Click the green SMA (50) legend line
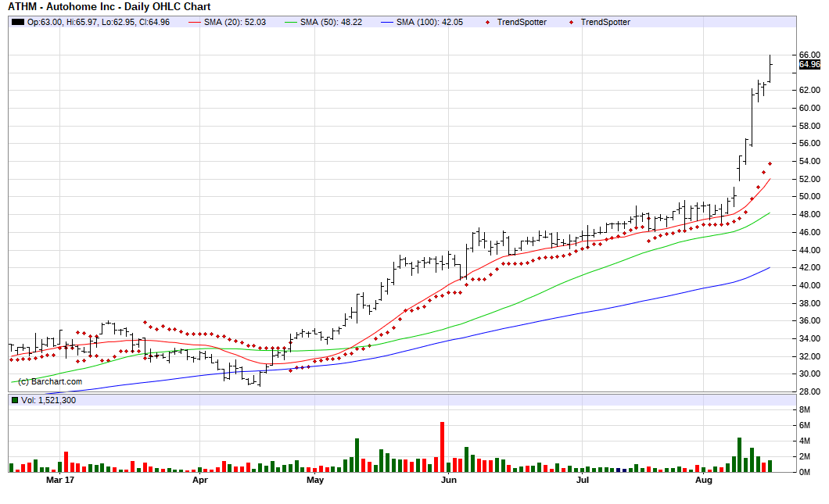 (x=291, y=22)
